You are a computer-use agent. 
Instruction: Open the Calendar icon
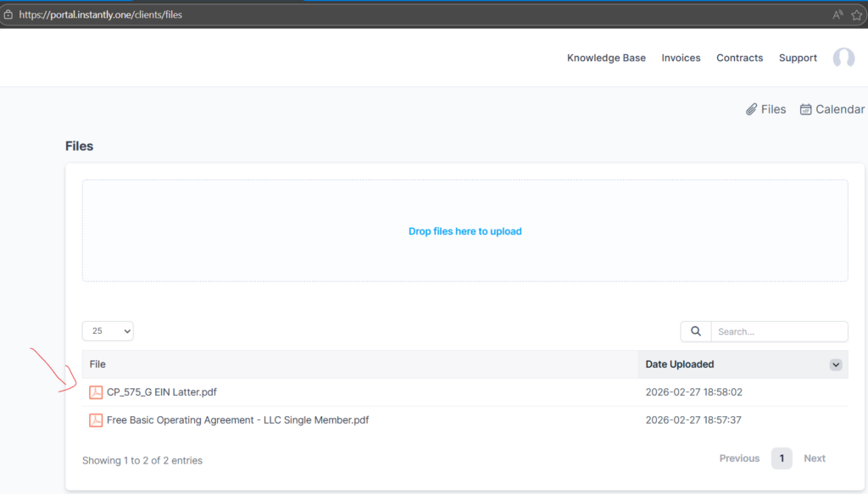(806, 109)
